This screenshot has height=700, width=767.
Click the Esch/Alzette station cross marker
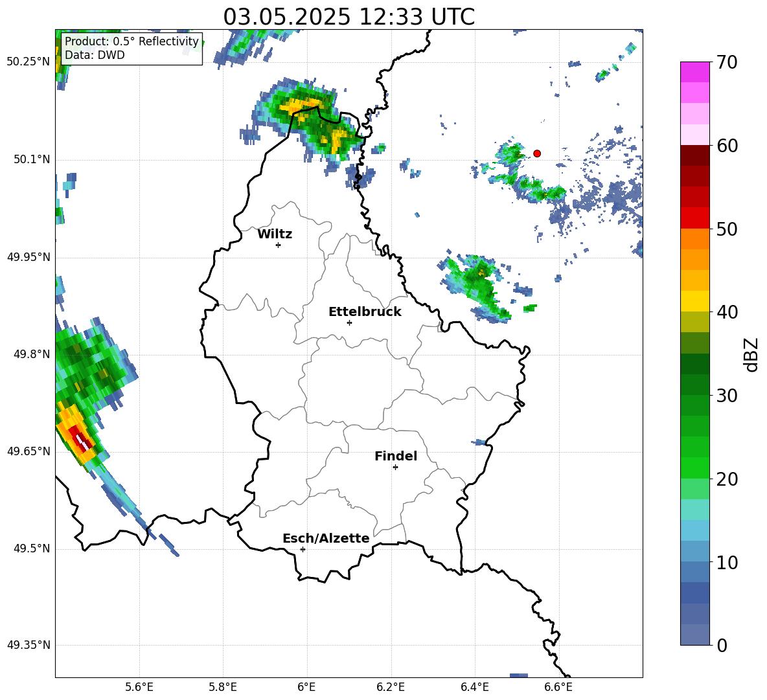click(x=303, y=549)
